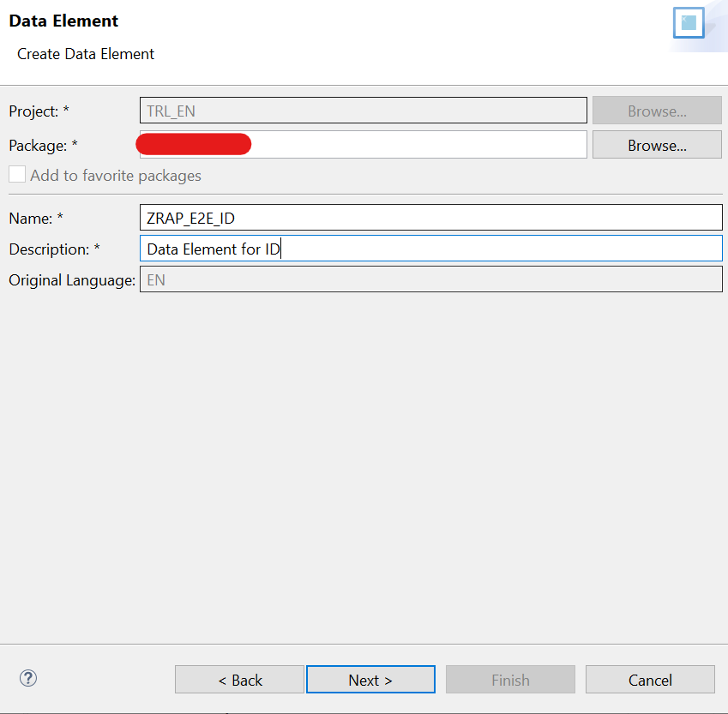The height and width of the screenshot is (714, 728).
Task: Click the Data Element wizard banner icon
Action: click(688, 23)
